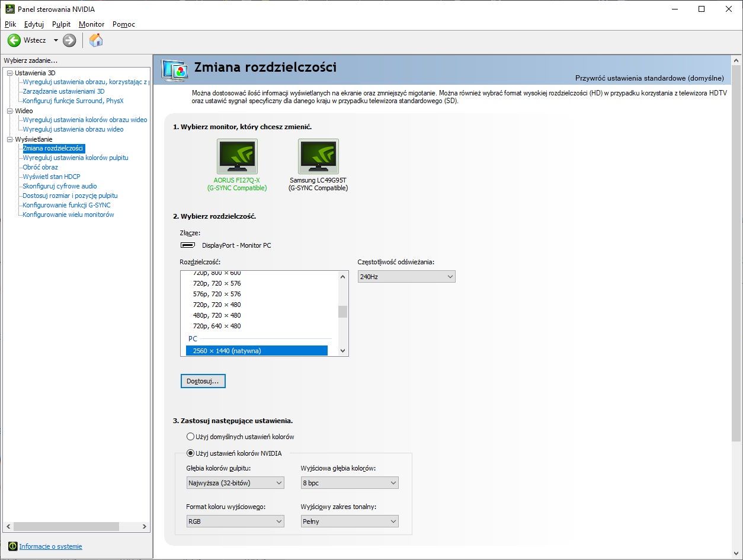
Task: Click task pane horizontal scroll right arrow
Action: pyautogui.click(x=145, y=526)
